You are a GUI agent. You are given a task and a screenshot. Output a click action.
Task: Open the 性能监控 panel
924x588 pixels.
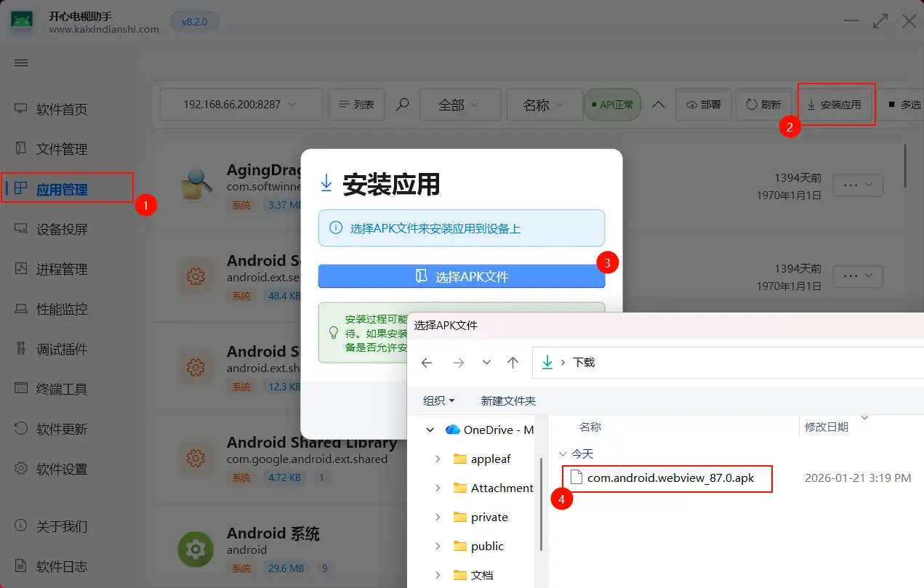tap(65, 308)
